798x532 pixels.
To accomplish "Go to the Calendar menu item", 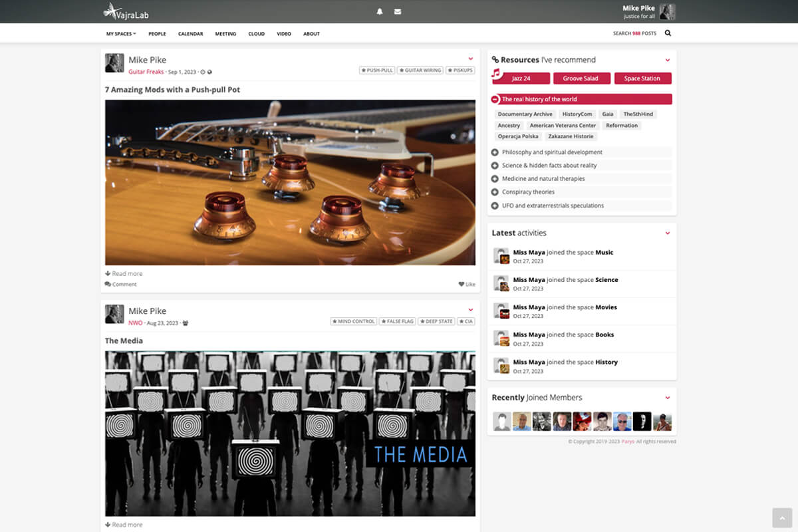I will [x=190, y=34].
